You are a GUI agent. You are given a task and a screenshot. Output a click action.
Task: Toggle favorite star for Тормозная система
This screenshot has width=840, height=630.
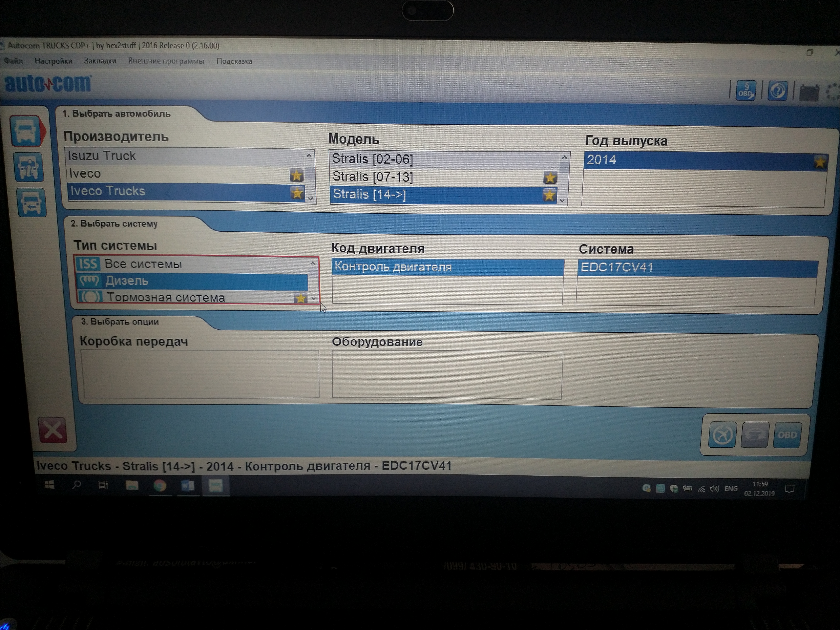[x=300, y=298]
